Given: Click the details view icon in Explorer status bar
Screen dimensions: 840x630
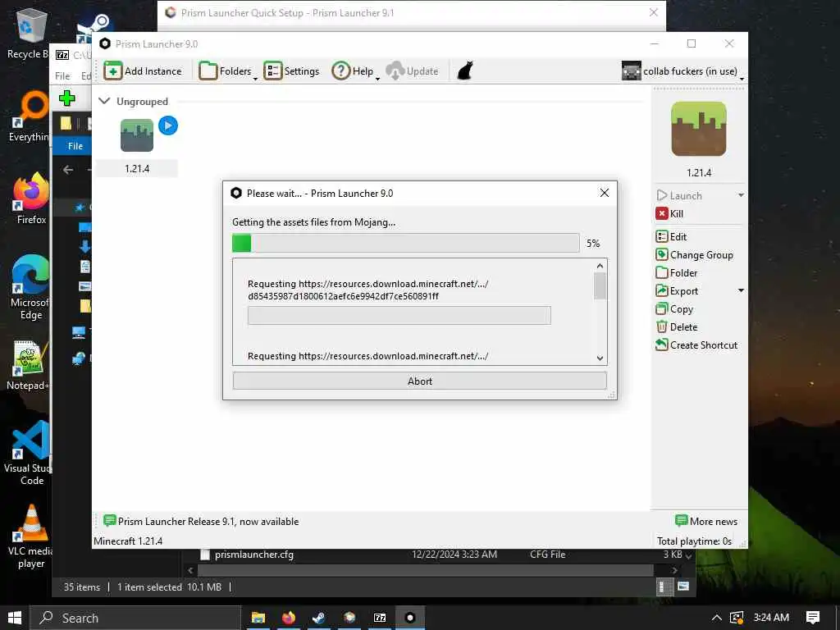Looking at the screenshot, I should [663, 587].
